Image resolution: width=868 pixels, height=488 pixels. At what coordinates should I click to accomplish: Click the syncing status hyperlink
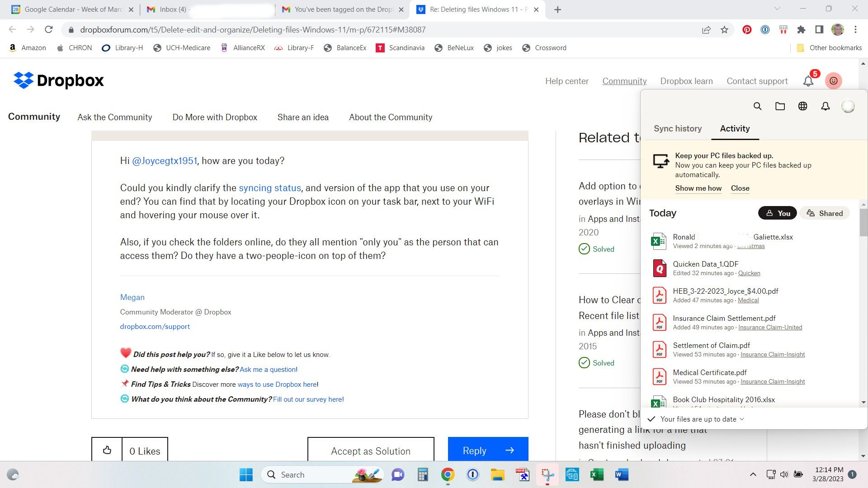270,188
